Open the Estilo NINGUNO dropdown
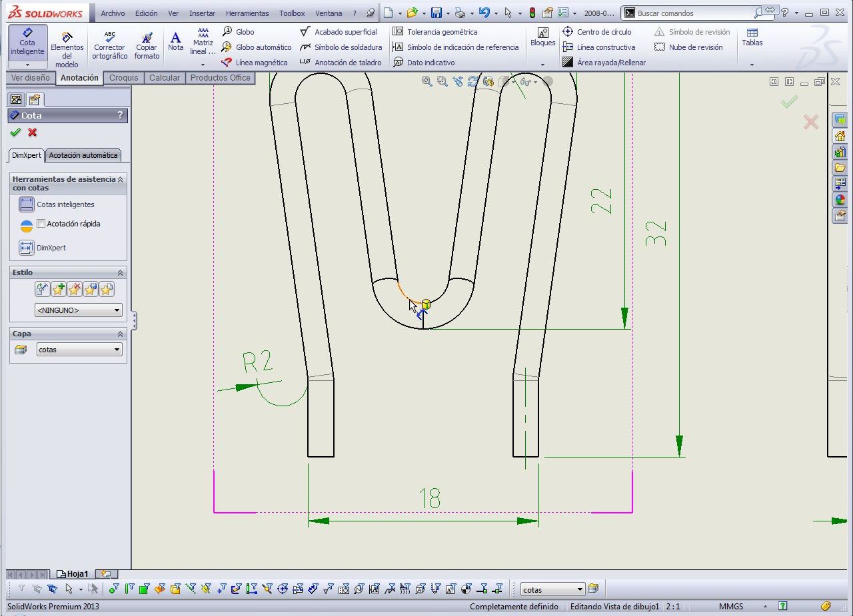 [x=79, y=310]
